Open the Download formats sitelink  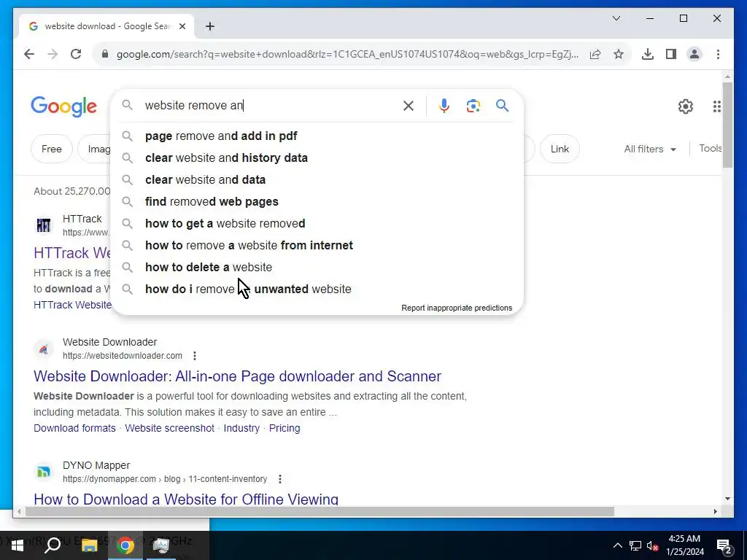pos(74,428)
